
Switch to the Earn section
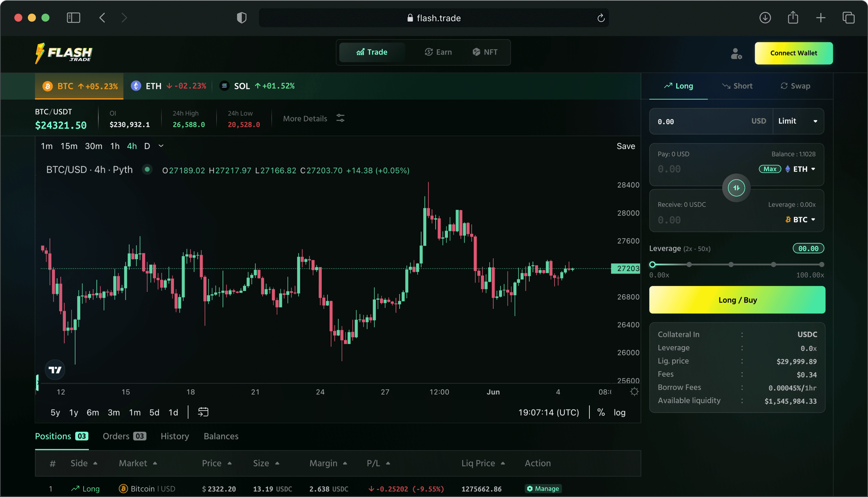438,52
